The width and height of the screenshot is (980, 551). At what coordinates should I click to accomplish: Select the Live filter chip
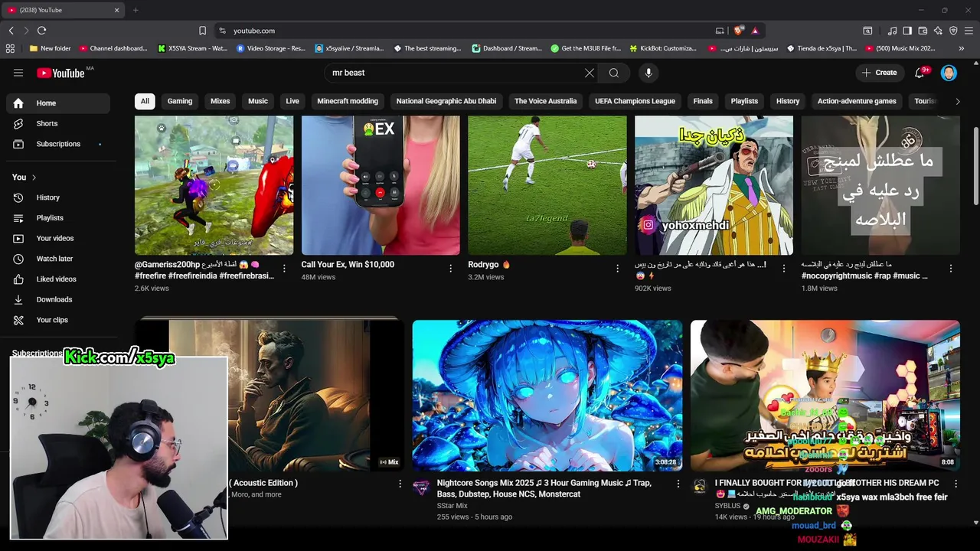[292, 101]
